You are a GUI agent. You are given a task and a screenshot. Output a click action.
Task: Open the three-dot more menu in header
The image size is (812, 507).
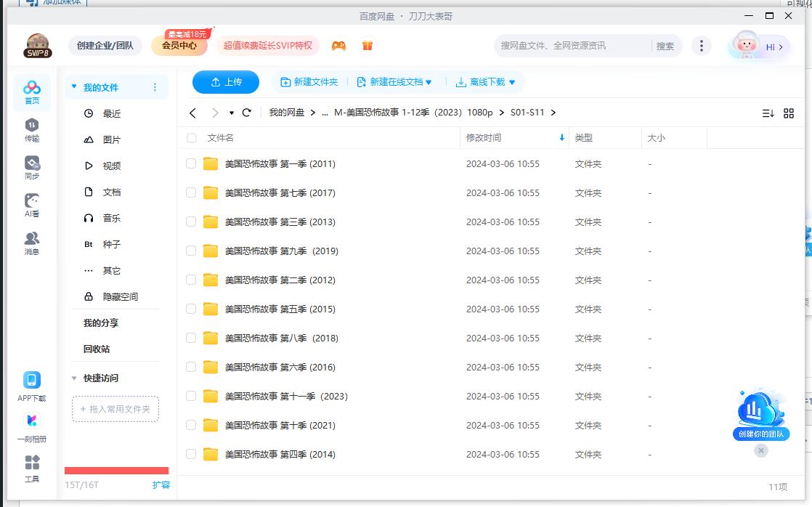(701, 46)
